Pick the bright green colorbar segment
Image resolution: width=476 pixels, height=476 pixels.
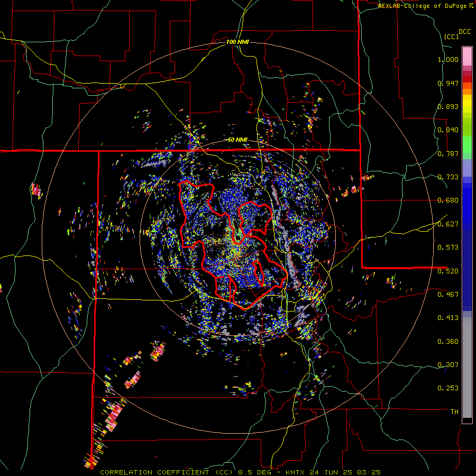pyautogui.click(x=467, y=144)
